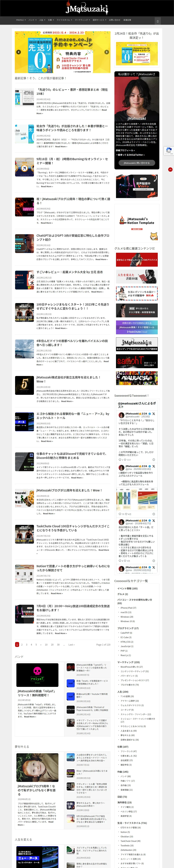
Task: Click the イベント情報 (185) category link
Action: [x=127, y=588]
